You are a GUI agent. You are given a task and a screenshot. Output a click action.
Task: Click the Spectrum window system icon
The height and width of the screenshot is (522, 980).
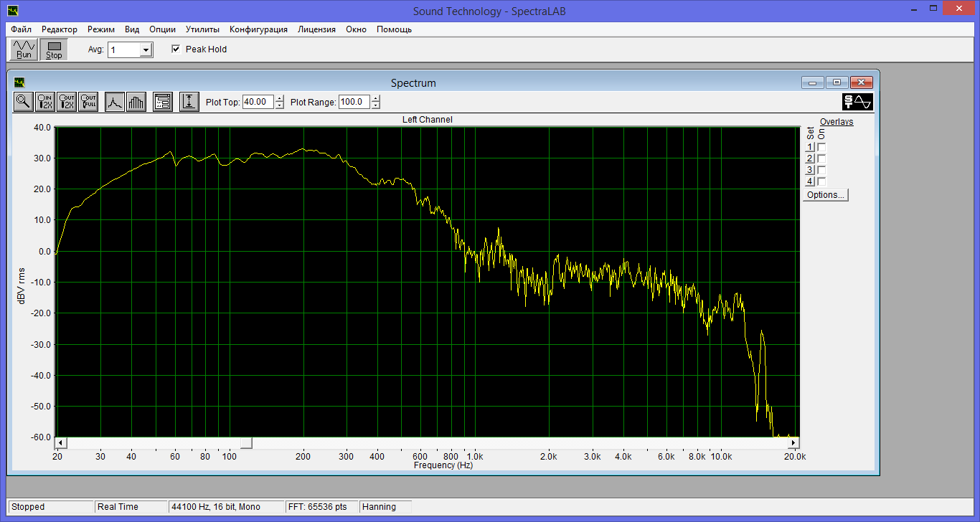pyautogui.click(x=19, y=82)
